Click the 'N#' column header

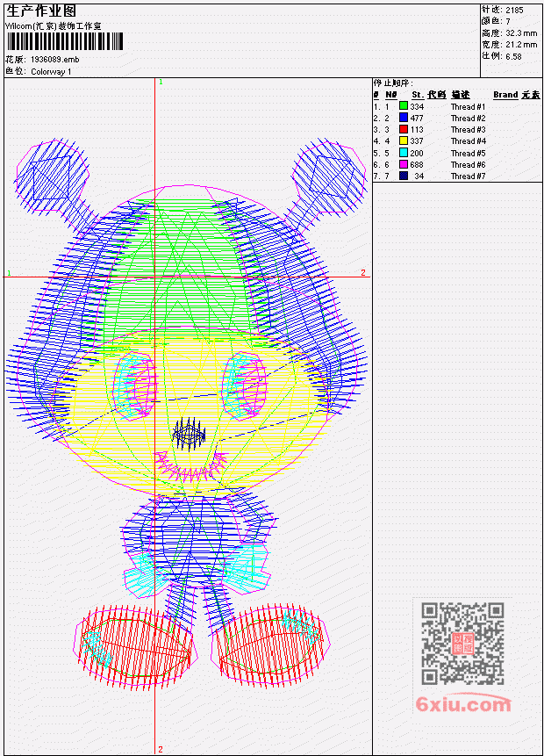pyautogui.click(x=390, y=95)
